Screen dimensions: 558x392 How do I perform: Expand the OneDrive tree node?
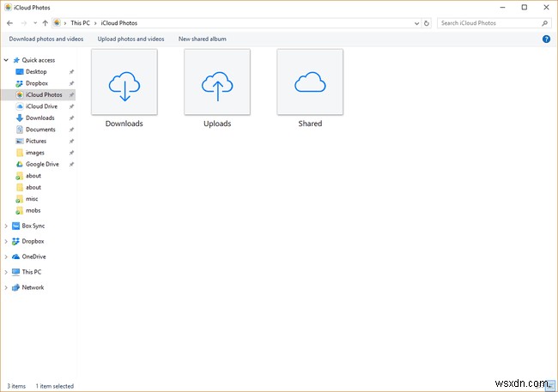pyautogui.click(x=6, y=256)
